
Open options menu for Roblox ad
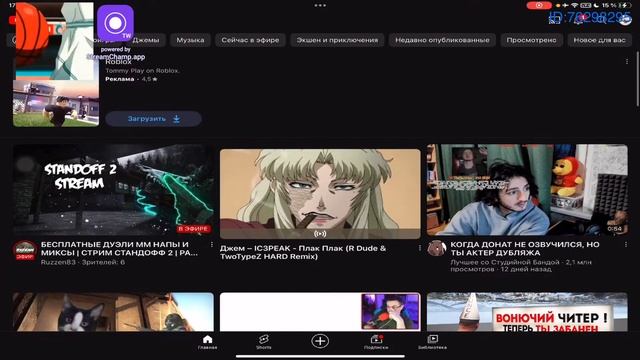tap(627, 62)
